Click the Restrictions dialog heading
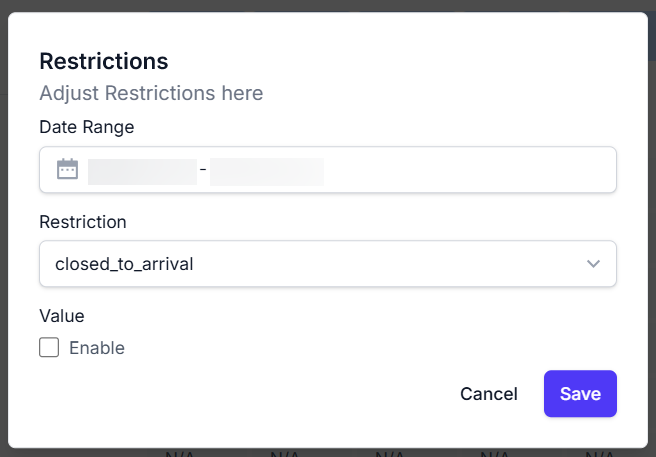Image resolution: width=656 pixels, height=457 pixels. point(103,61)
